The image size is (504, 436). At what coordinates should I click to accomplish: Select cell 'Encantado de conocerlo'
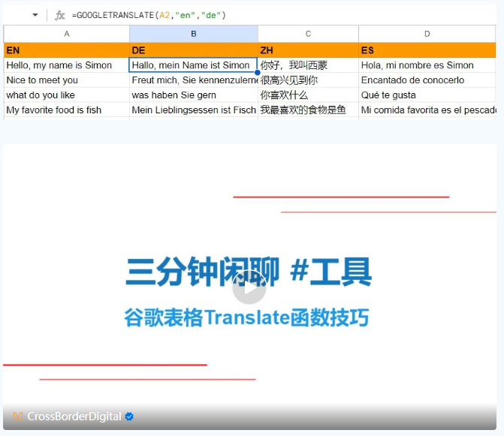click(427, 80)
